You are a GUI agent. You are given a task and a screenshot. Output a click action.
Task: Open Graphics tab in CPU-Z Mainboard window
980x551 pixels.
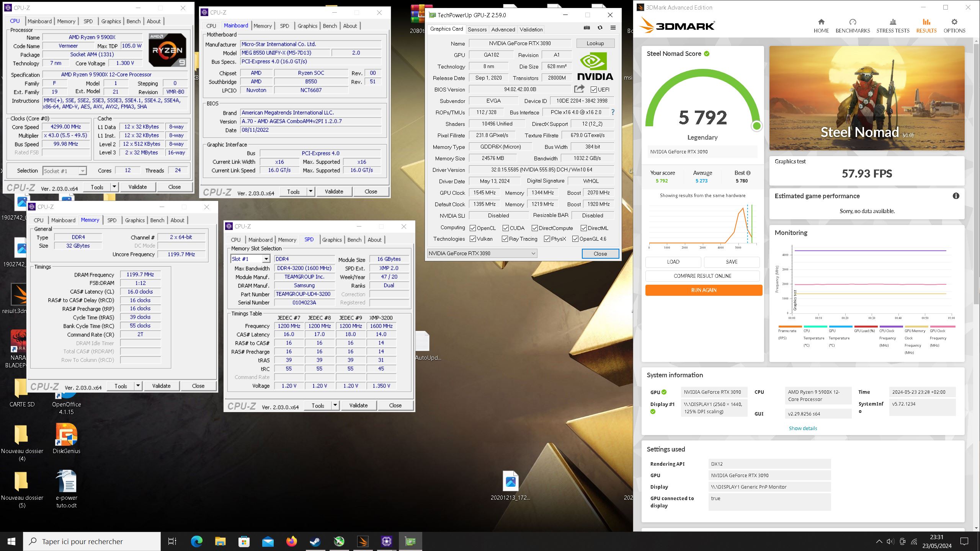pos(307,26)
